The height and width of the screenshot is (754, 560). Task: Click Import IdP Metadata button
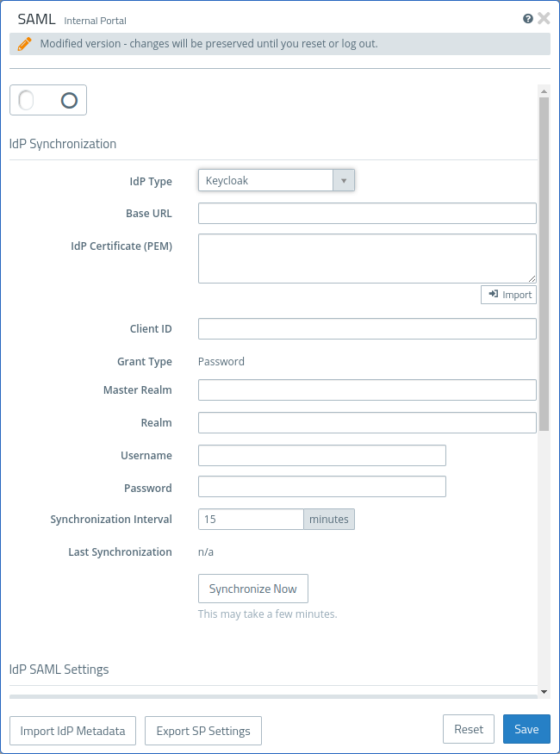click(73, 731)
